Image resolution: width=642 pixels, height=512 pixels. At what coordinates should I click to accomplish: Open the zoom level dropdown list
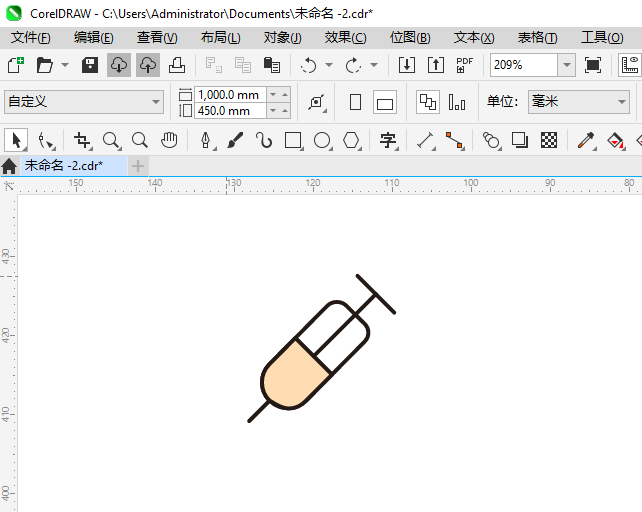[x=567, y=65]
